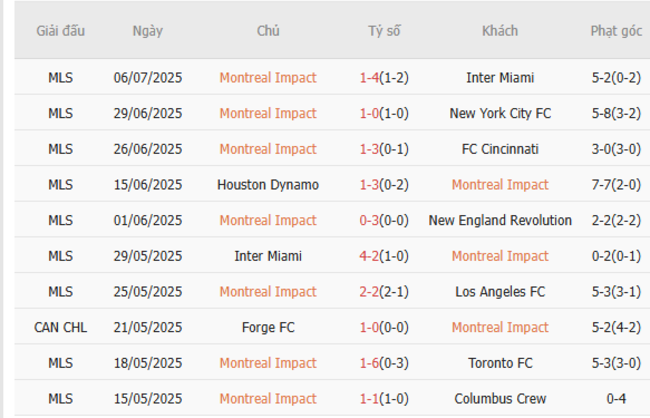Open the 1-4(1-2) score result
The image size is (650, 418).
(x=383, y=77)
